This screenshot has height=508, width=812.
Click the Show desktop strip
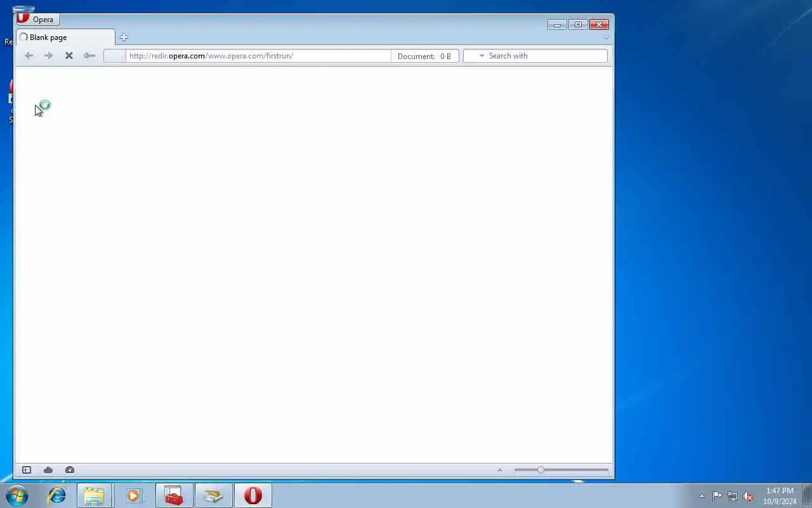(x=808, y=495)
